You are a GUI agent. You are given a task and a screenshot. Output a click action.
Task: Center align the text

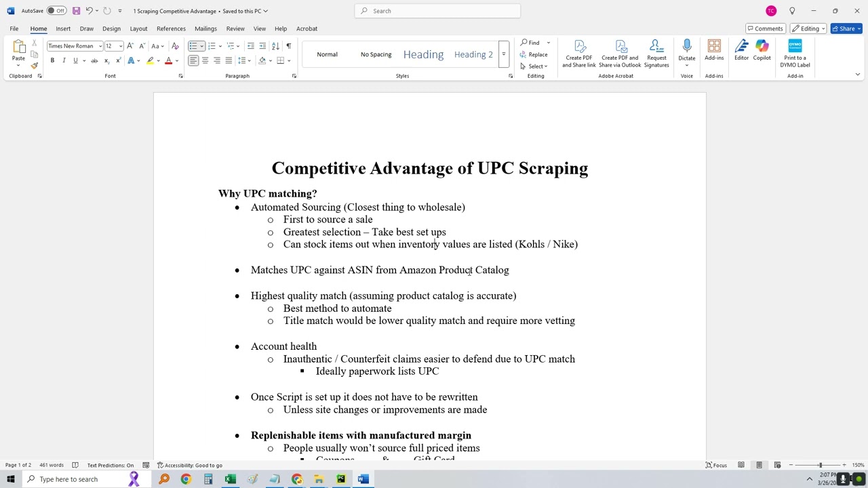205,60
